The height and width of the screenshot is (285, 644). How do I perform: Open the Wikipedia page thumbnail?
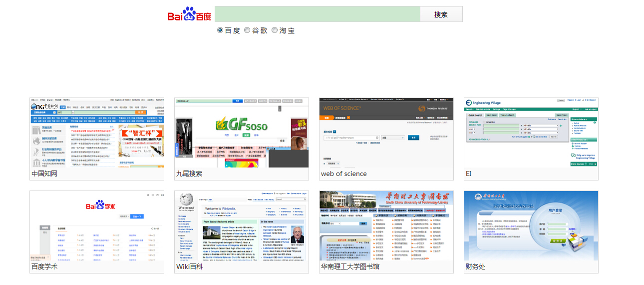(x=242, y=225)
